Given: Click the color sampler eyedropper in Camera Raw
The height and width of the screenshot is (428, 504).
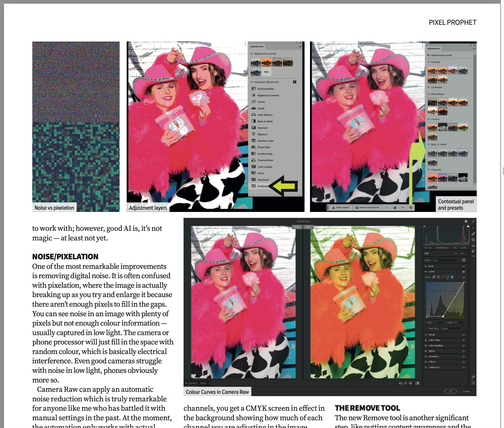Looking at the screenshot, I should [473, 377].
